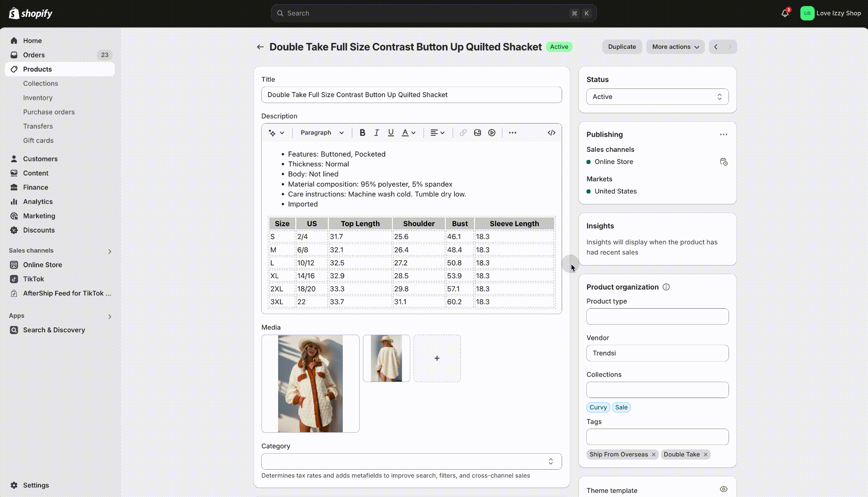Expand the Paragraph style dropdown
868x497 pixels.
[x=322, y=133]
